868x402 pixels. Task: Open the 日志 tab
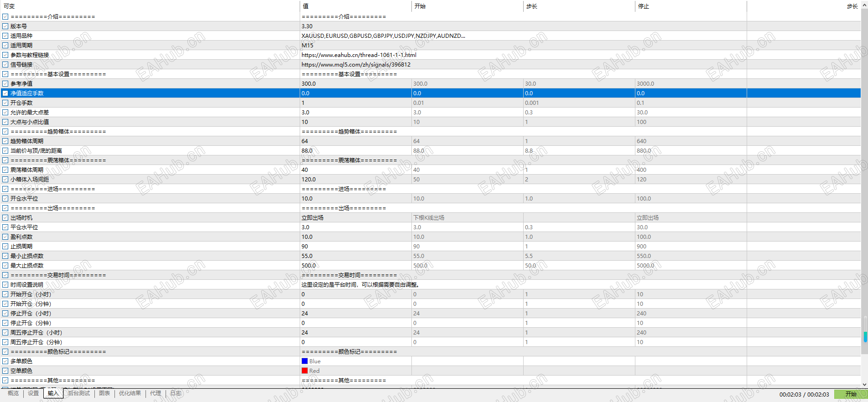(176, 393)
